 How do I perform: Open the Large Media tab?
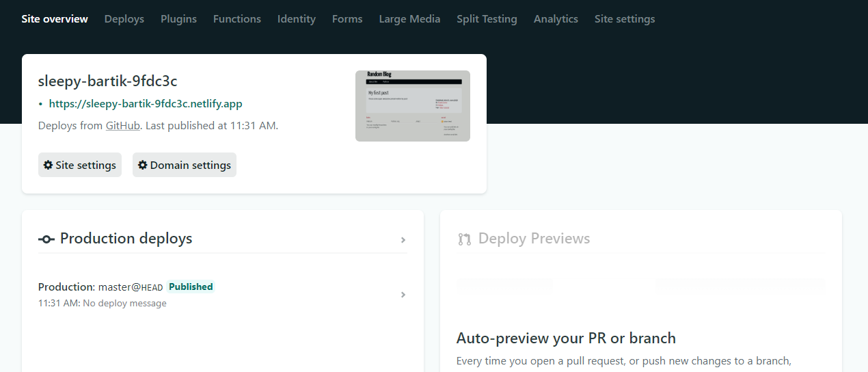(x=409, y=19)
